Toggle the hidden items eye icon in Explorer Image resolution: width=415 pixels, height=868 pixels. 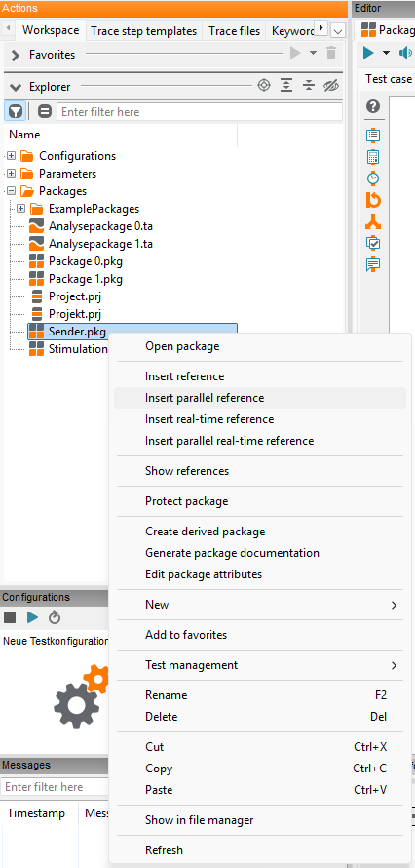[330, 85]
